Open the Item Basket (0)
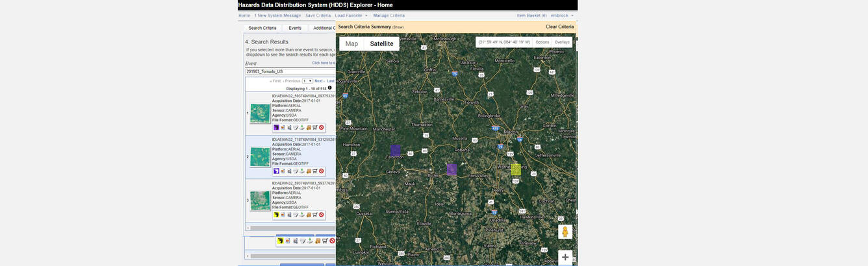The height and width of the screenshot is (266, 868). point(531,15)
